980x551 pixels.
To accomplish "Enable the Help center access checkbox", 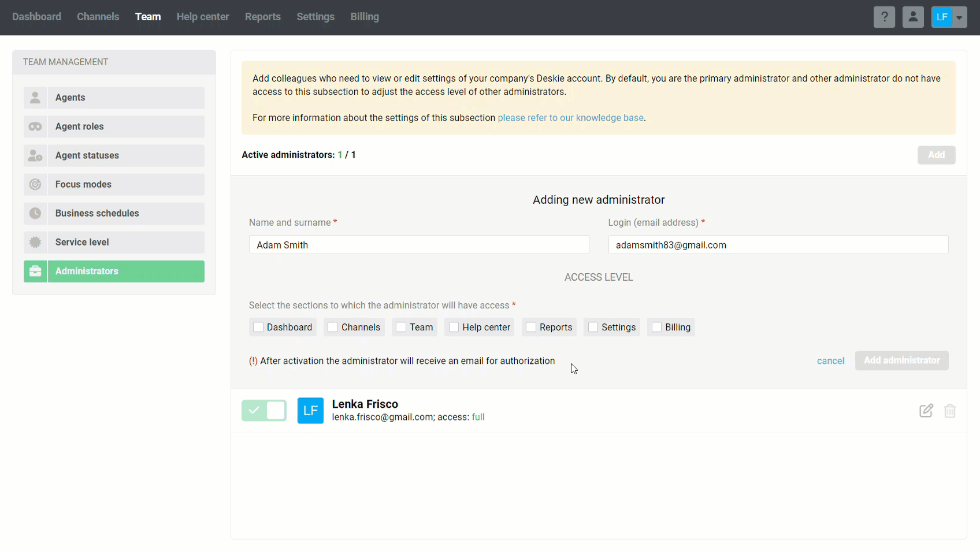I will click(454, 327).
